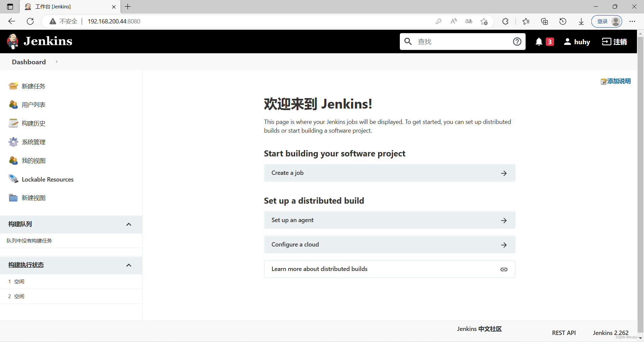Click the 不安全 security warning icon

(x=53, y=21)
